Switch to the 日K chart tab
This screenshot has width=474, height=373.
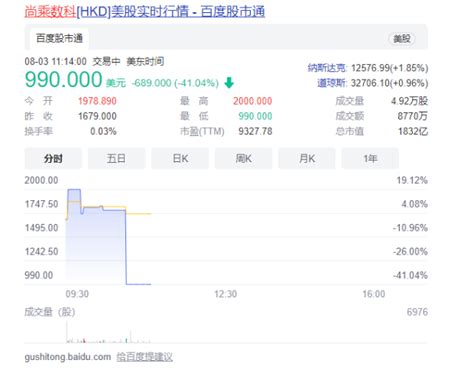(x=180, y=158)
